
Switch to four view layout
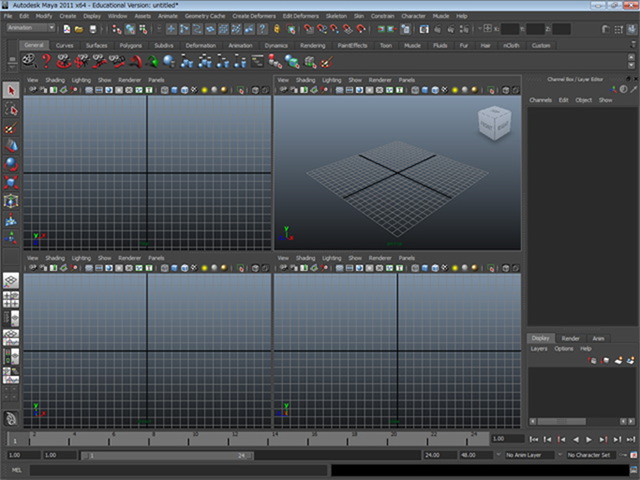pyautogui.click(x=11, y=300)
